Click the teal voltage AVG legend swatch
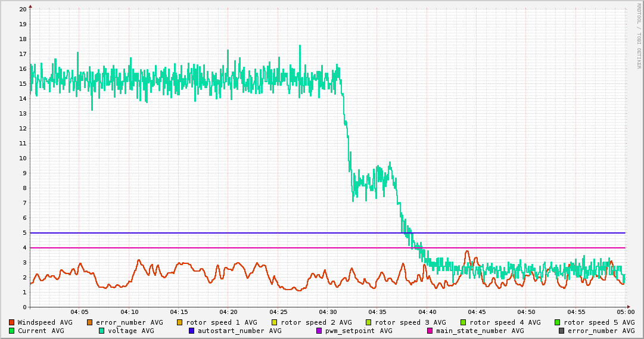 click(101, 331)
